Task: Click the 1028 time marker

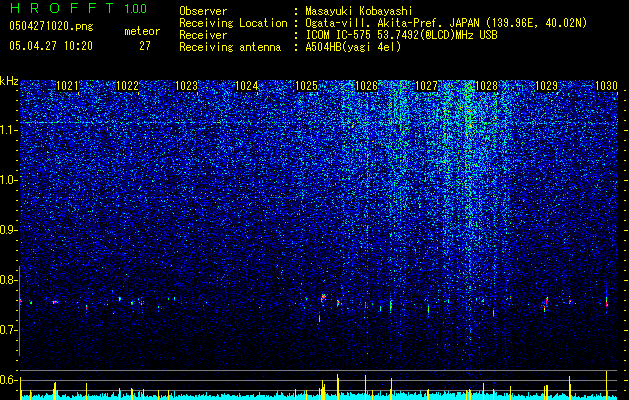Action: pos(486,86)
